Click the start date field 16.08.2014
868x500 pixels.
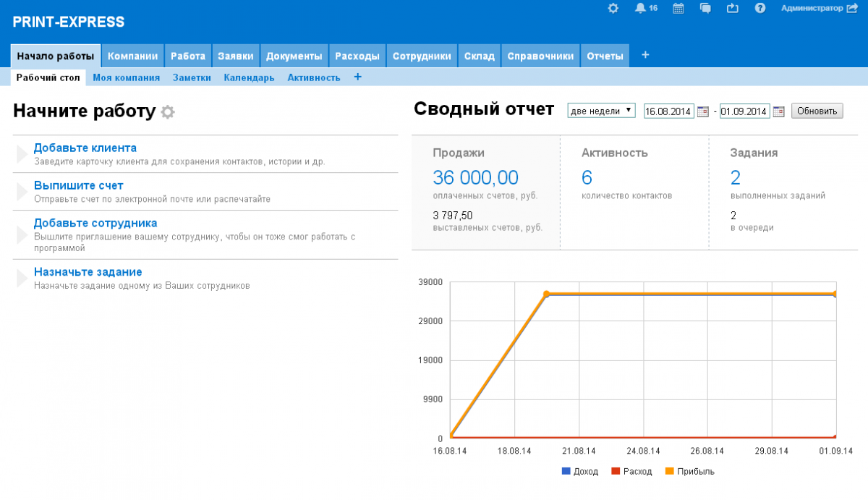point(668,111)
